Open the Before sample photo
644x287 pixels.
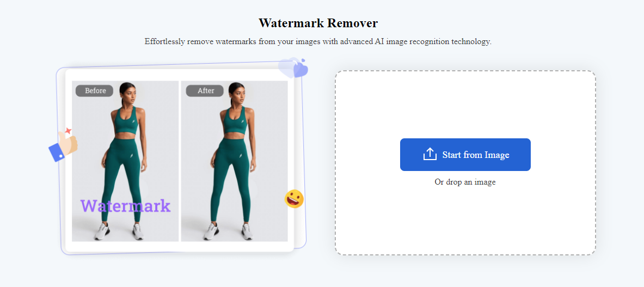pos(125,161)
